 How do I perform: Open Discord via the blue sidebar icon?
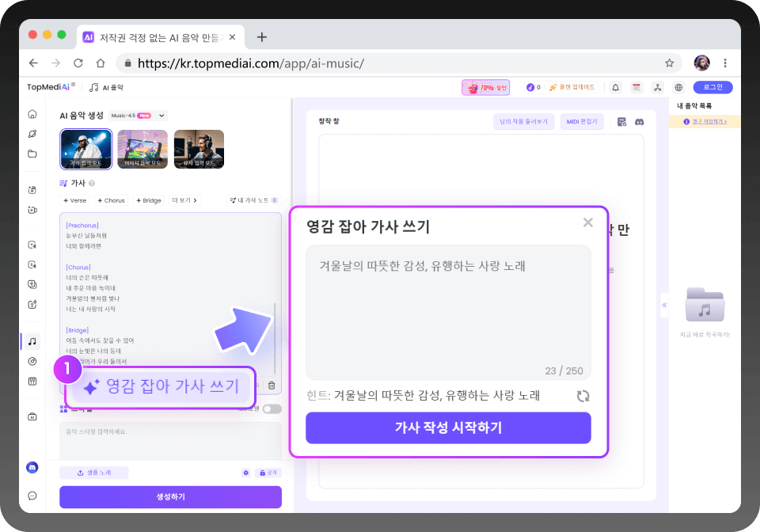click(32, 467)
